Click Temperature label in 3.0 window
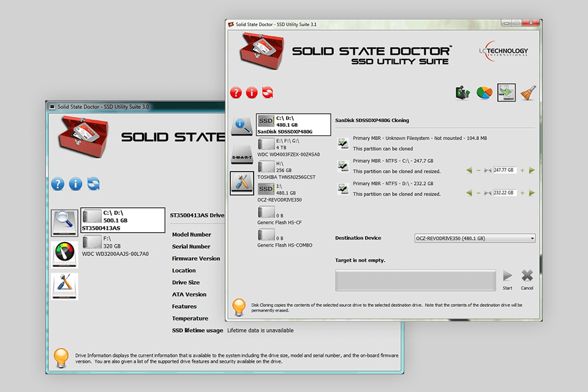The width and height of the screenshot is (588, 392). 190,318
